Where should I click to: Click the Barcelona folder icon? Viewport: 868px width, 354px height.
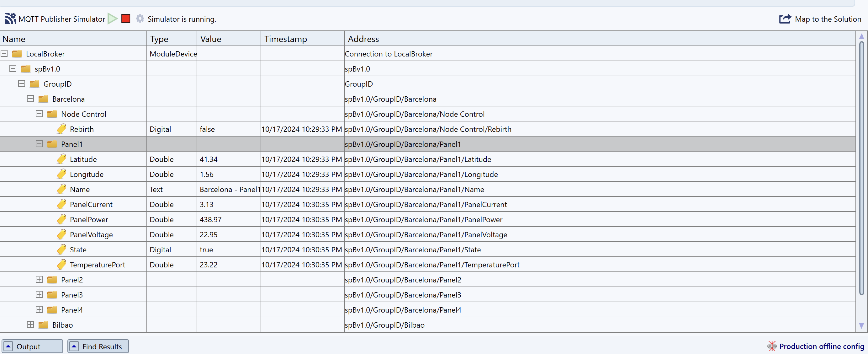click(x=43, y=99)
